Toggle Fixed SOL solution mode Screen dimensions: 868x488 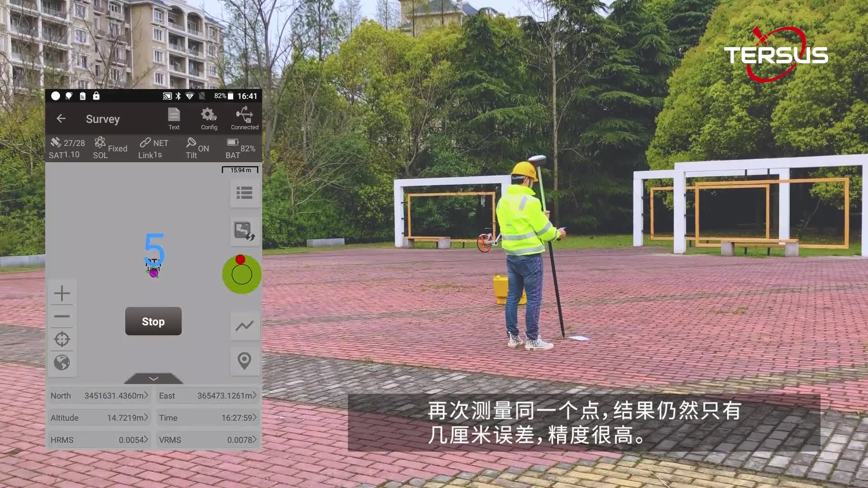110,148
